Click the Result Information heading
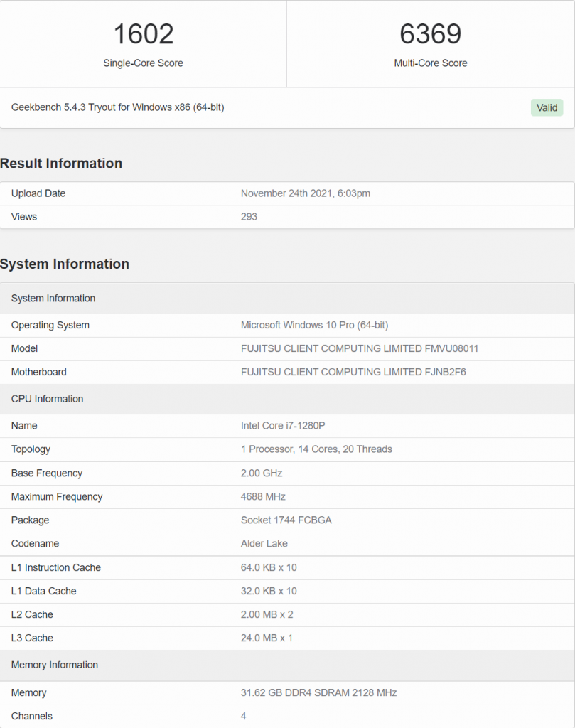 coord(61,164)
